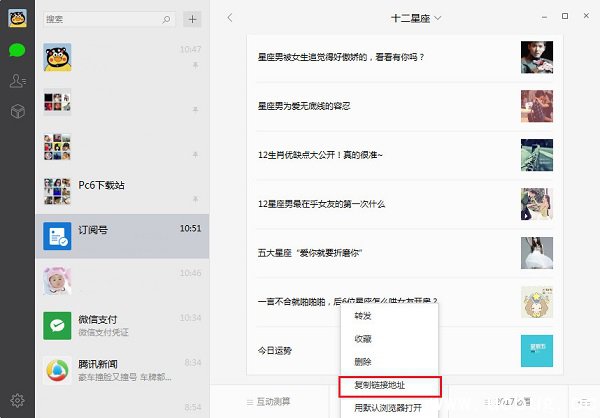Choose 转发 from the context menu
The width and height of the screenshot is (600, 418).
[x=390, y=316]
